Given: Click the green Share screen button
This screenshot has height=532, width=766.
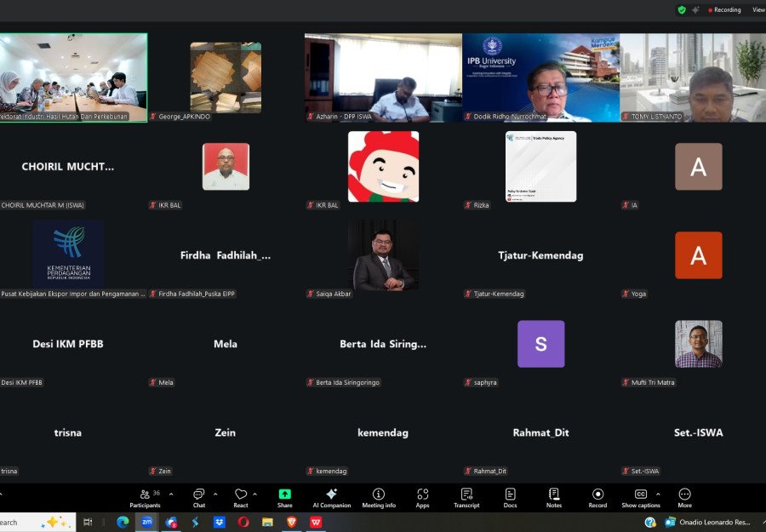Looking at the screenshot, I should (x=284, y=497).
